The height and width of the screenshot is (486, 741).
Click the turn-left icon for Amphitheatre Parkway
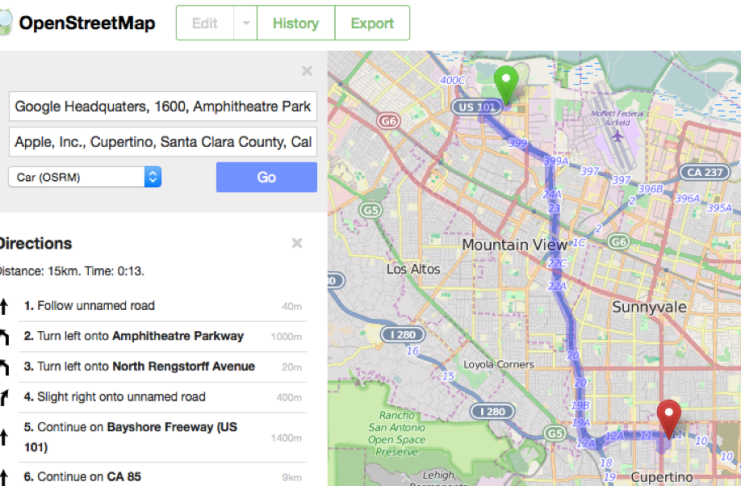4,337
